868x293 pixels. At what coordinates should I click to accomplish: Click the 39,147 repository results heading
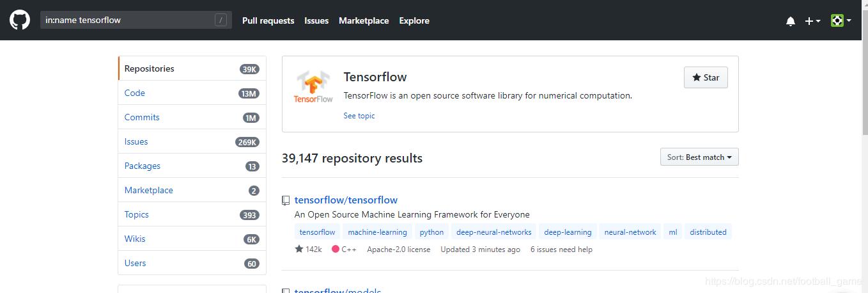(352, 158)
